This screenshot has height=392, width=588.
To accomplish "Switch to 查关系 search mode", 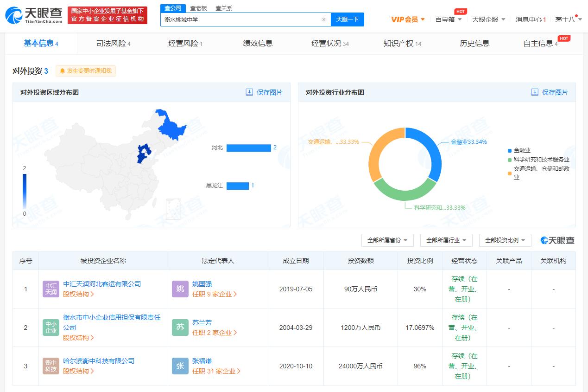I will (224, 8).
